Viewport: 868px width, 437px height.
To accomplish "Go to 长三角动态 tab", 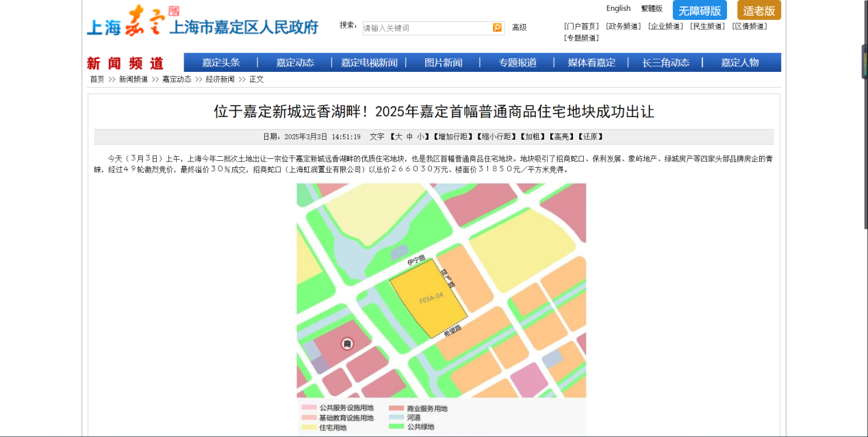I will pyautogui.click(x=665, y=62).
